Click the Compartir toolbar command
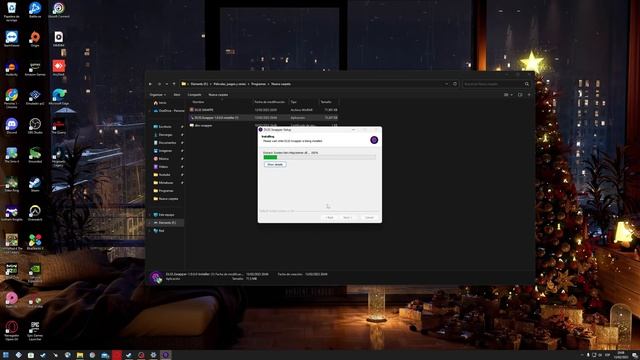 click(x=194, y=95)
